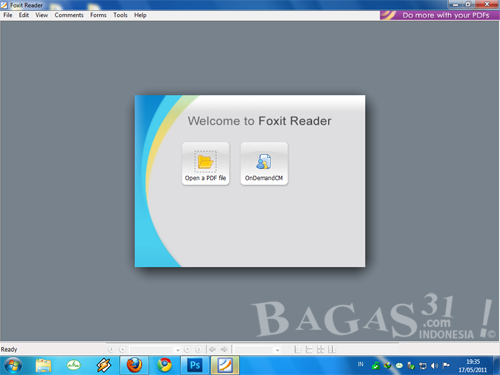Open the Edit menu
The height and width of the screenshot is (375, 500).
(x=24, y=15)
